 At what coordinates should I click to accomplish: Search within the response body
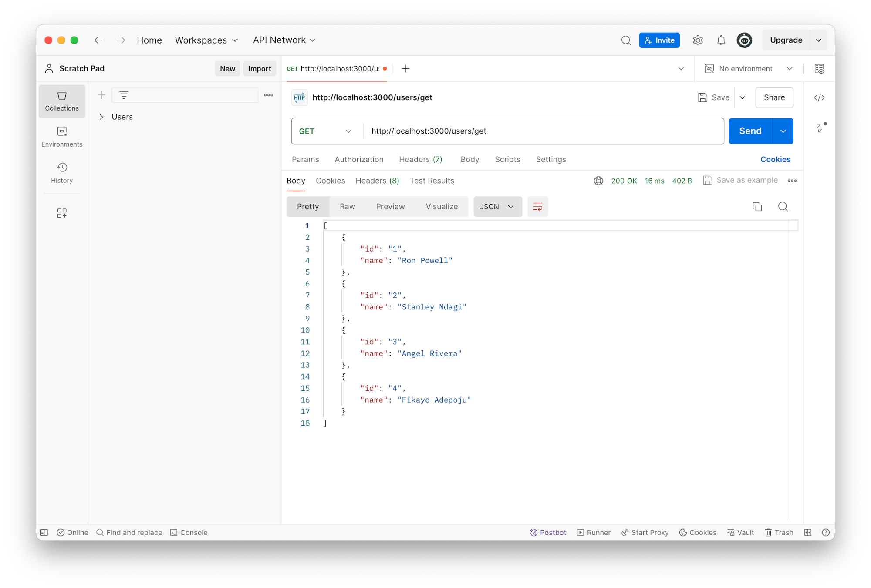[x=783, y=207]
